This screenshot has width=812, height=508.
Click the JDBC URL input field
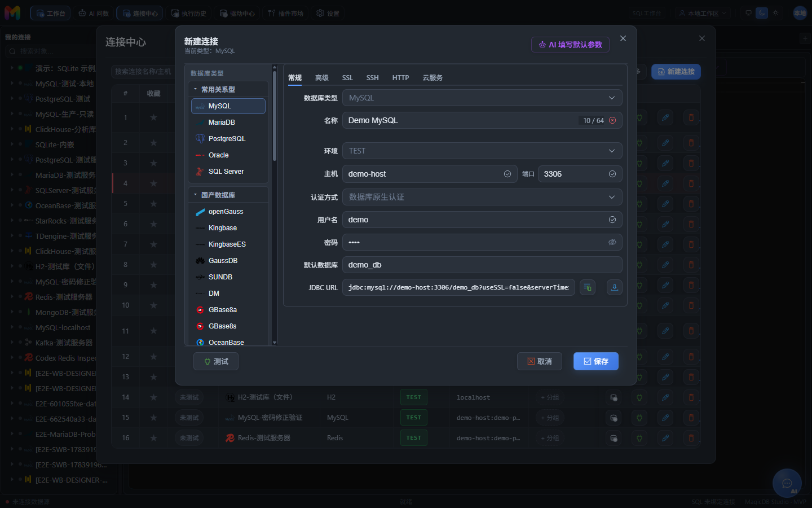click(x=458, y=287)
